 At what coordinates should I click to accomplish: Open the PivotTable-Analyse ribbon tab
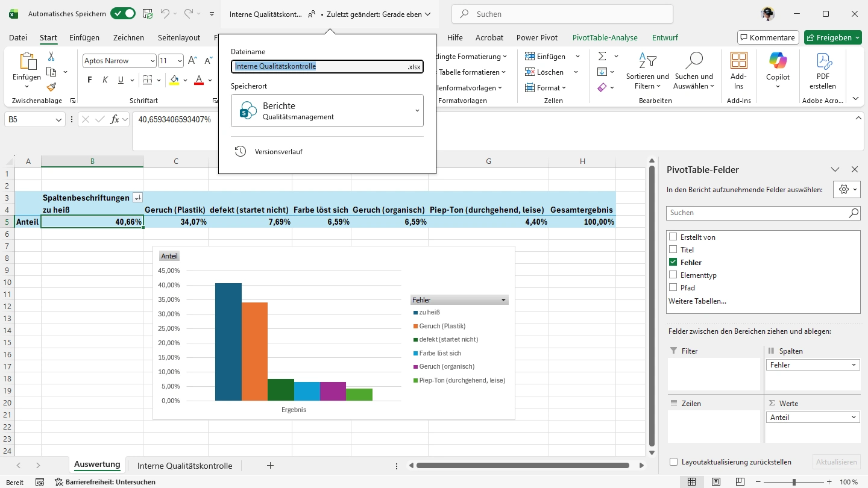tap(605, 37)
